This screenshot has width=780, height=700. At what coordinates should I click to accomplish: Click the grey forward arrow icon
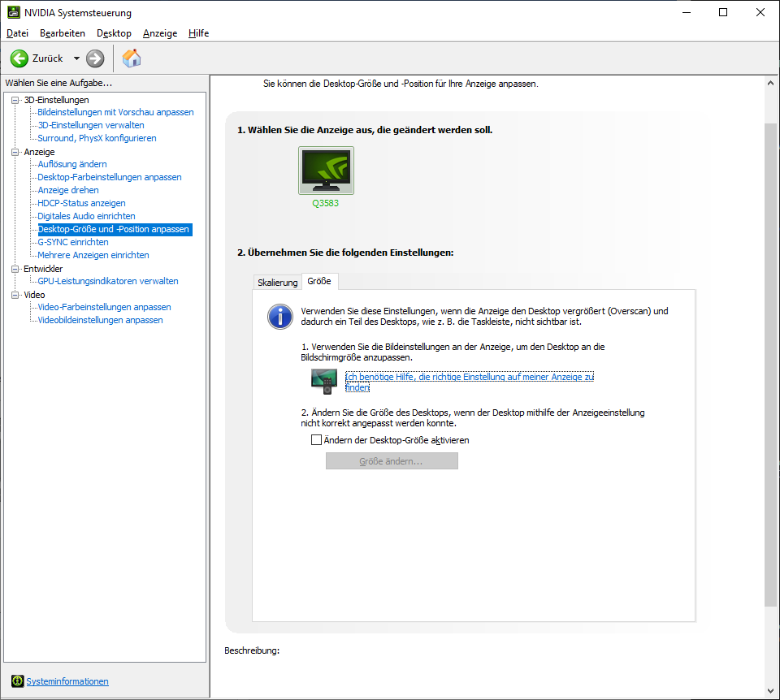coord(95,58)
